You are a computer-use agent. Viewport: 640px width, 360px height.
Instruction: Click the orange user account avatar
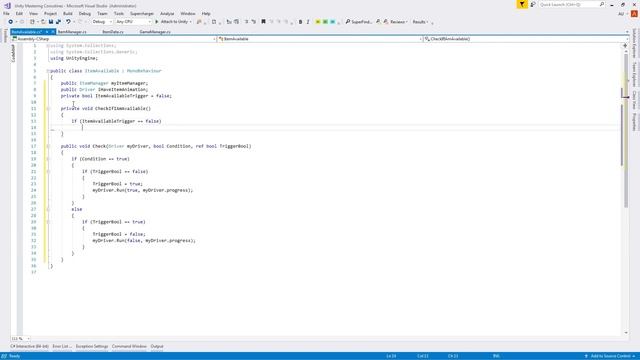pos(634,13)
